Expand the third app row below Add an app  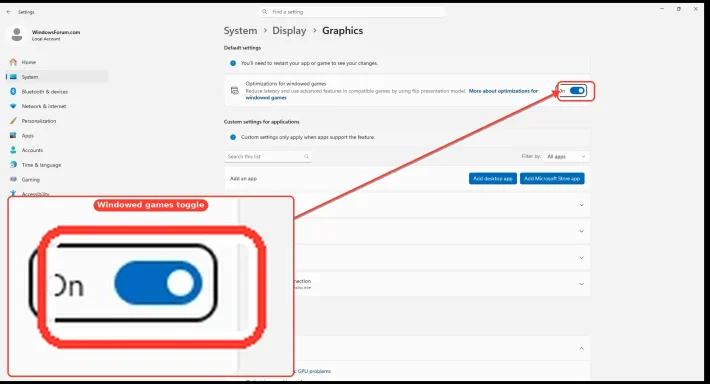coord(581,258)
